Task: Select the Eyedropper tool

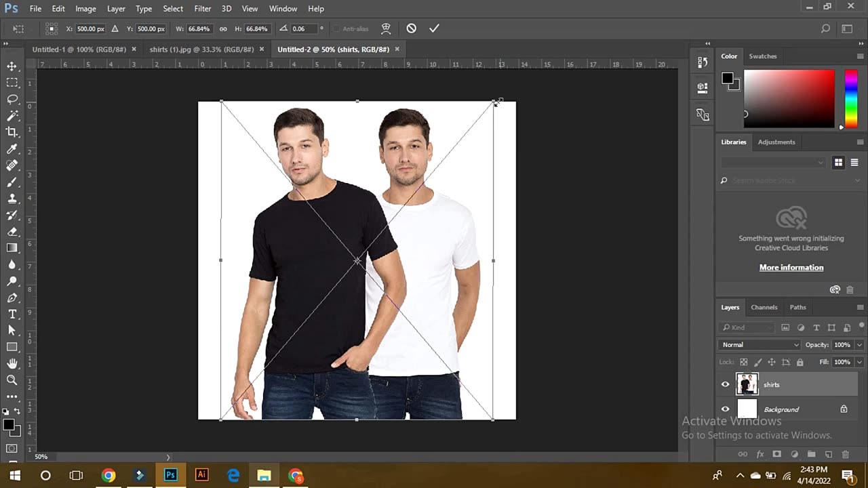Action: tap(12, 149)
